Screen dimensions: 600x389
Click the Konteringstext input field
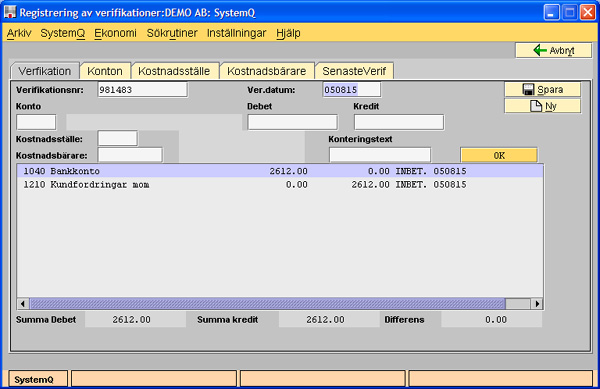click(x=380, y=155)
